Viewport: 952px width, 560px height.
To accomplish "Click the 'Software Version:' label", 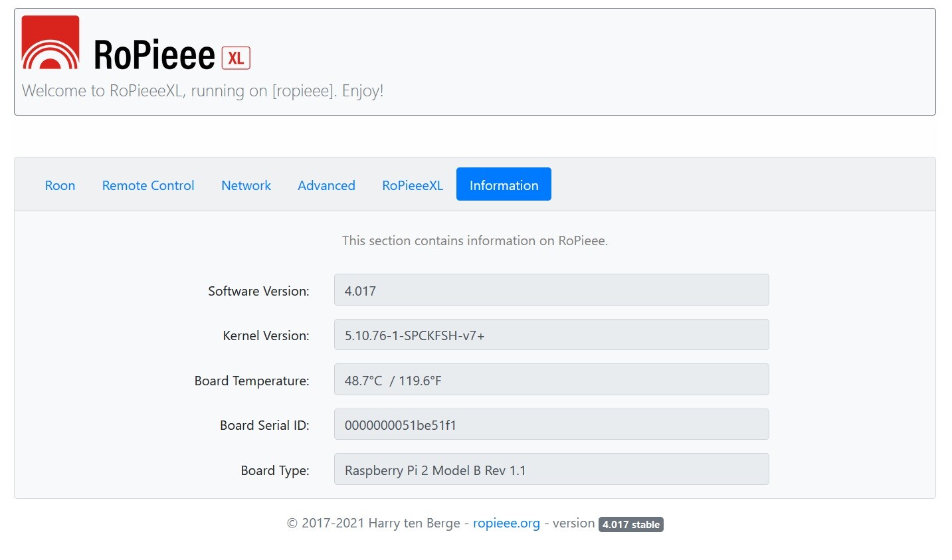I will (258, 291).
